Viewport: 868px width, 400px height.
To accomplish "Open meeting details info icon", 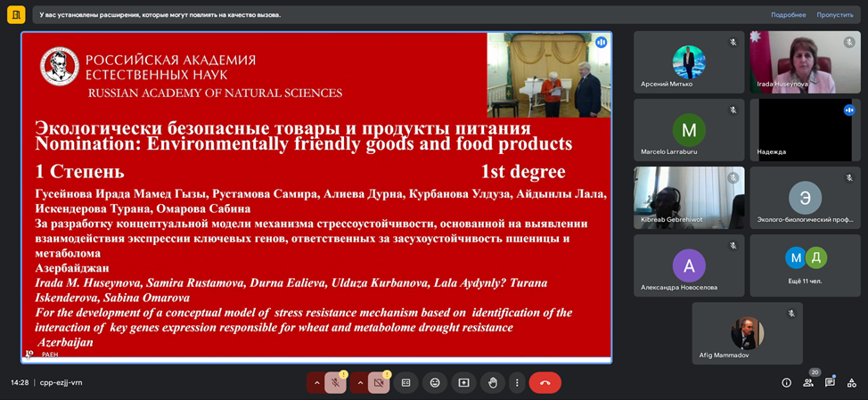I will [786, 382].
